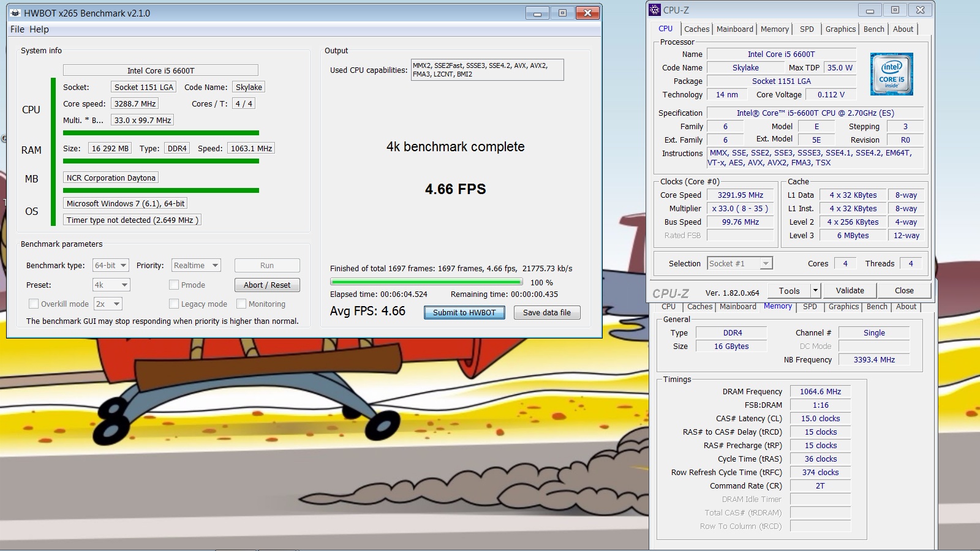Click the Used CPU capabilities text box
Image resolution: width=980 pixels, height=551 pixels.
pos(488,70)
